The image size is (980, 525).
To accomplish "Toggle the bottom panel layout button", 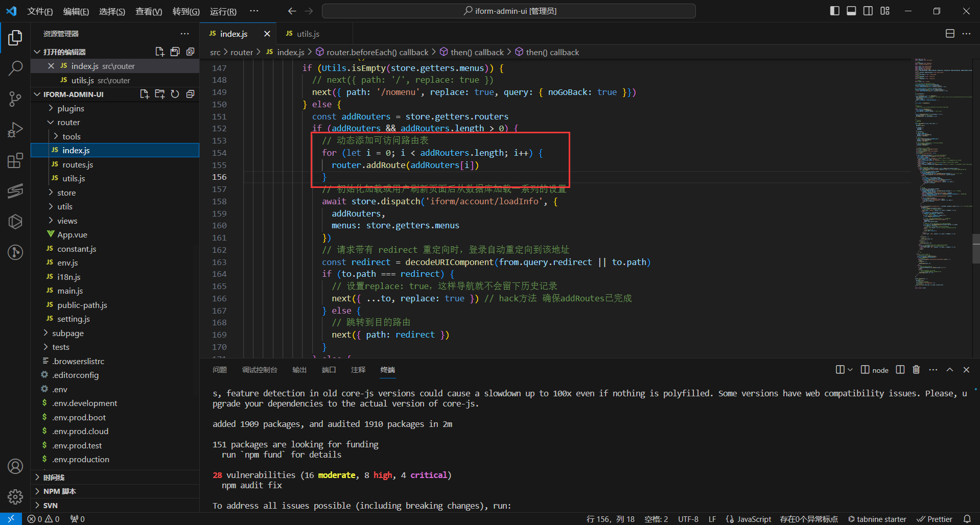I will 851,11.
